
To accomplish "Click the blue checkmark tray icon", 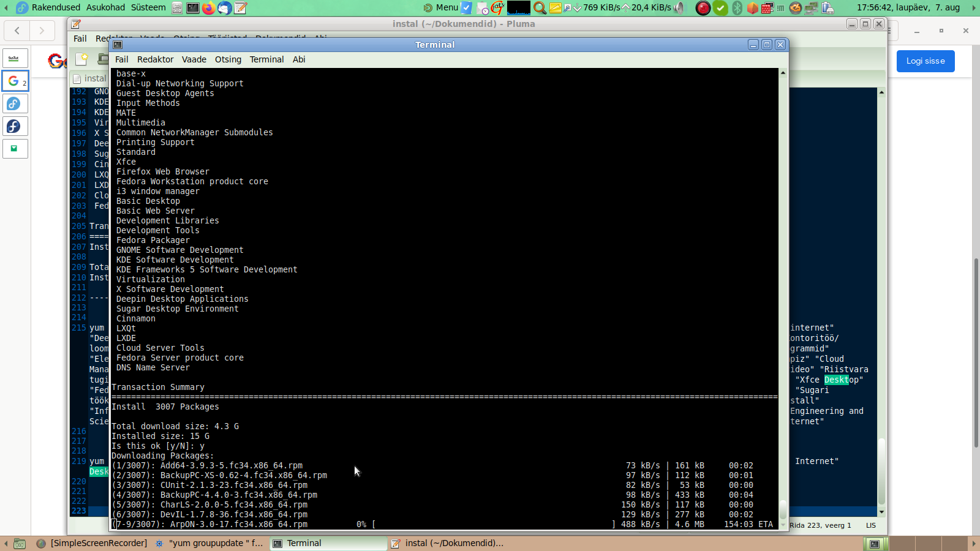I will [466, 7].
